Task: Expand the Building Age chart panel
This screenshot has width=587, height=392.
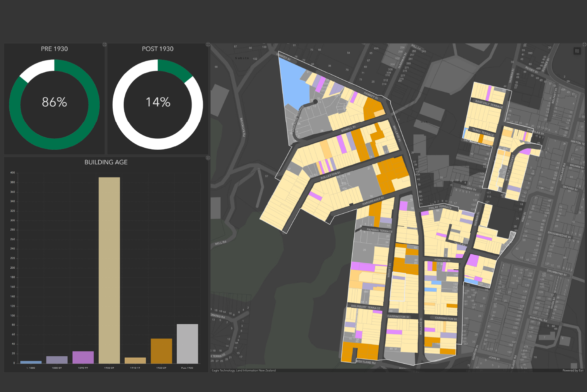Action: coord(208,158)
